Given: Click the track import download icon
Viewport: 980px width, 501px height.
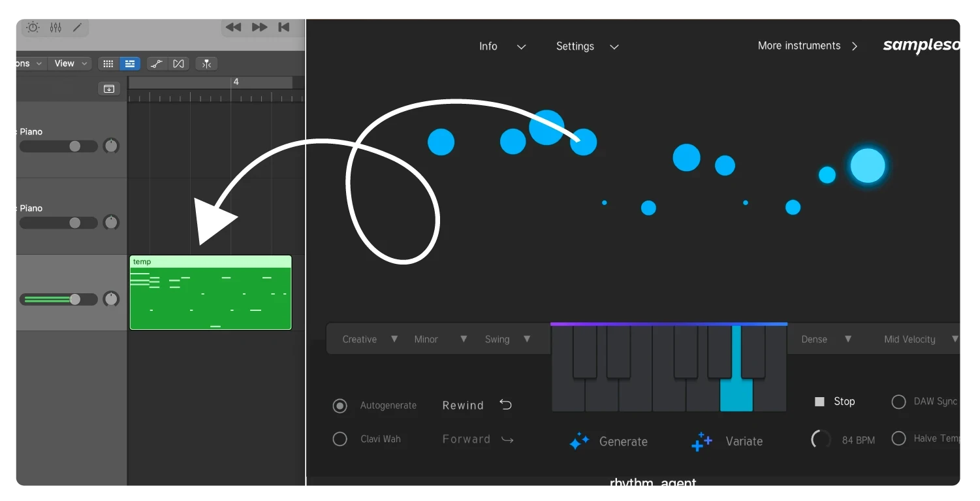Looking at the screenshot, I should (x=109, y=89).
